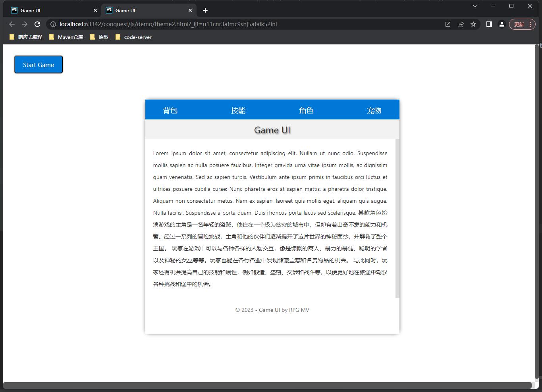Close the first Game UI tab

click(x=95, y=10)
